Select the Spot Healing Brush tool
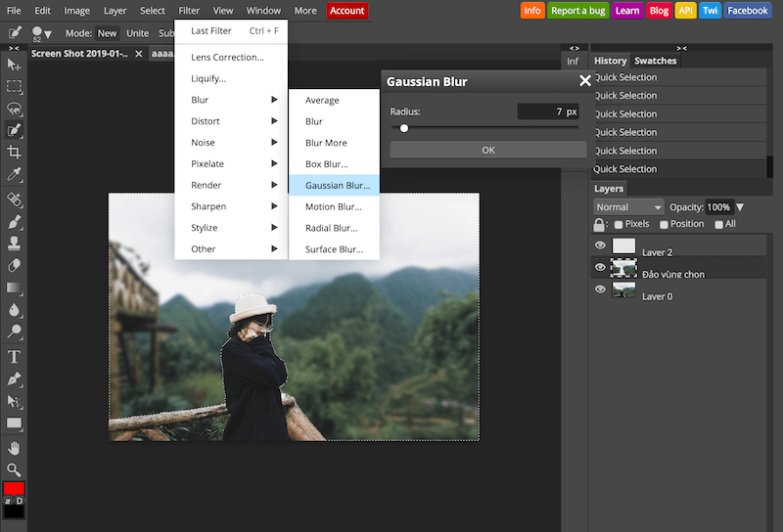This screenshot has width=783, height=532. (x=14, y=199)
